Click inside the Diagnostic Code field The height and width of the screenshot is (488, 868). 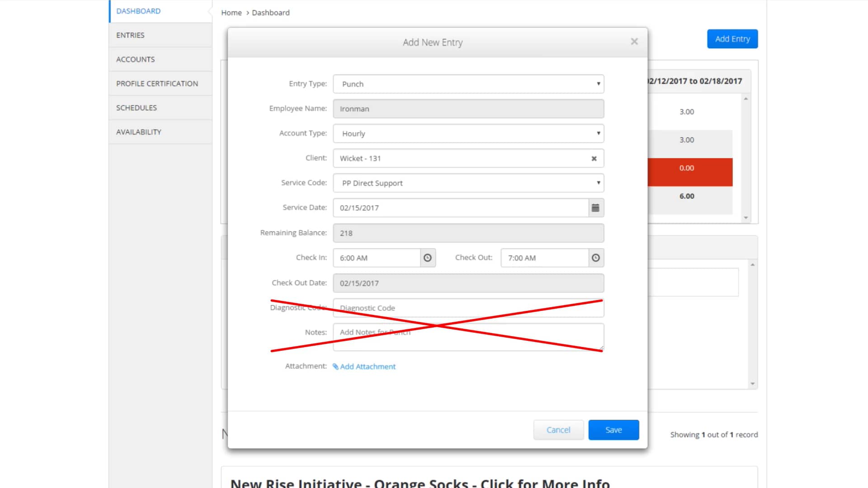[468, 308]
